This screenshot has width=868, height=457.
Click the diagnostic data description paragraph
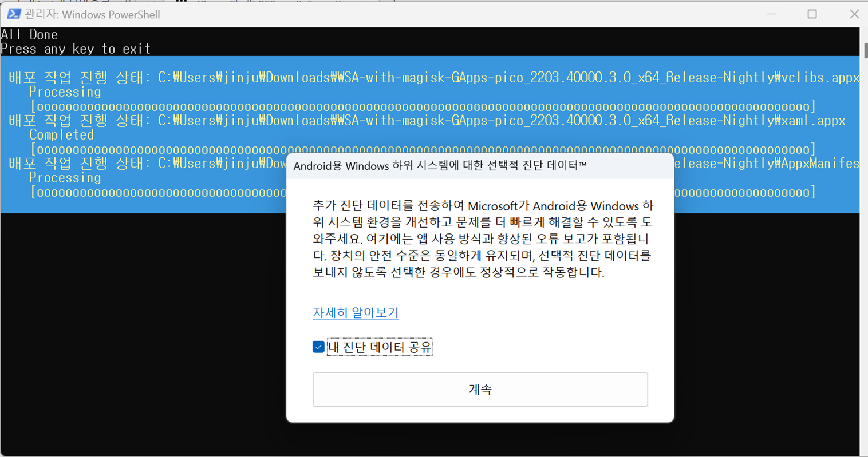coord(483,239)
